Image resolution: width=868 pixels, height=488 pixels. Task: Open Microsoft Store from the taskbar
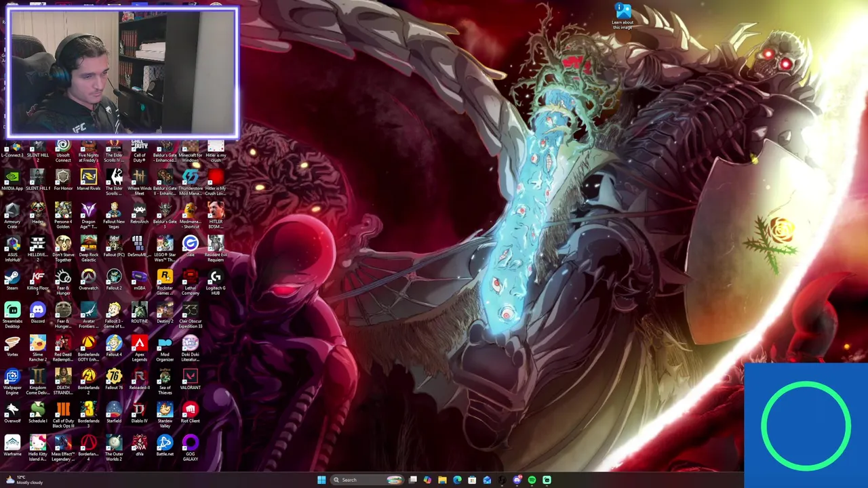(472, 480)
